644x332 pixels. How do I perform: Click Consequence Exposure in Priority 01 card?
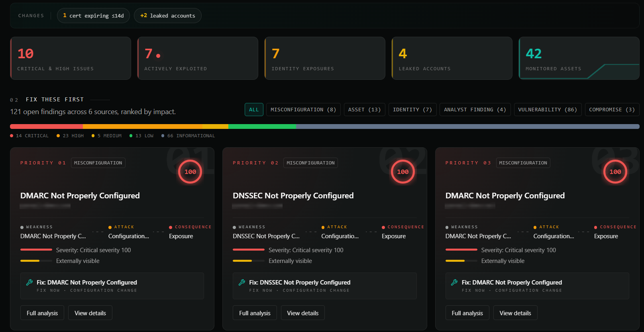(181, 236)
